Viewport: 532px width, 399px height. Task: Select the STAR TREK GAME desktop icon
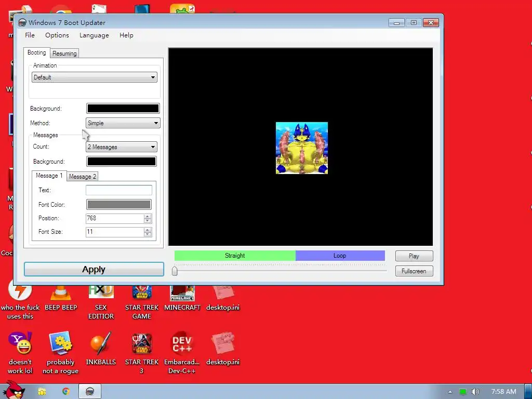pos(142,303)
